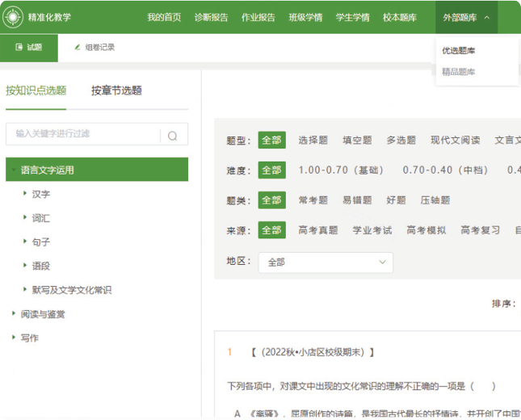Open the 外部题库 dropdown menu
The height and width of the screenshot is (420, 521).
[466, 17]
